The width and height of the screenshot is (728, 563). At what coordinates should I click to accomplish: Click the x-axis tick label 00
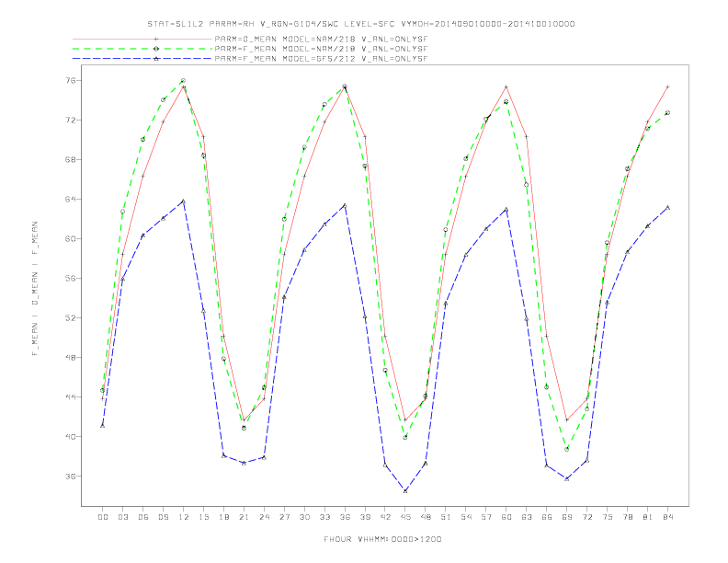103,517
